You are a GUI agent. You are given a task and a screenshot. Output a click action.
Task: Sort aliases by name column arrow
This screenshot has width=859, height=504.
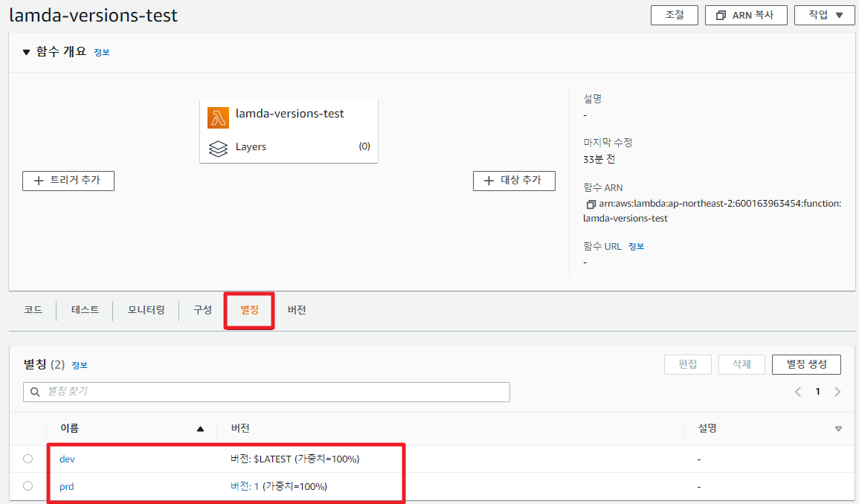(201, 429)
